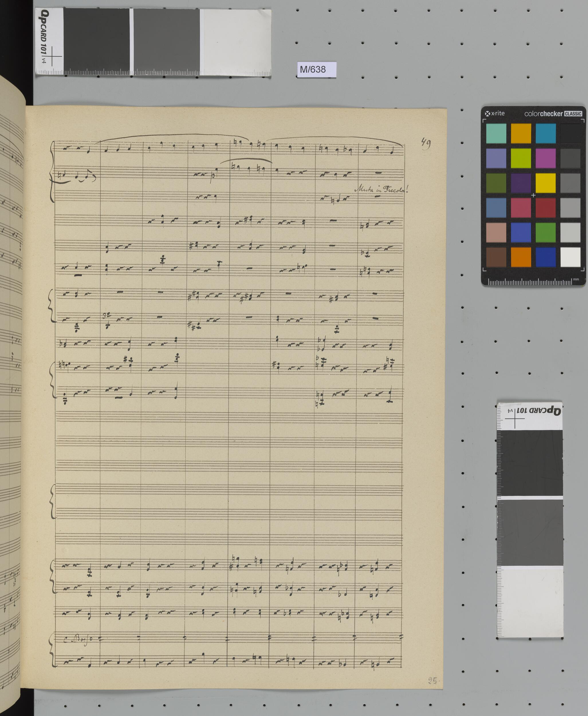Click handwritten page number 49
588x716 pixels.
426,143
